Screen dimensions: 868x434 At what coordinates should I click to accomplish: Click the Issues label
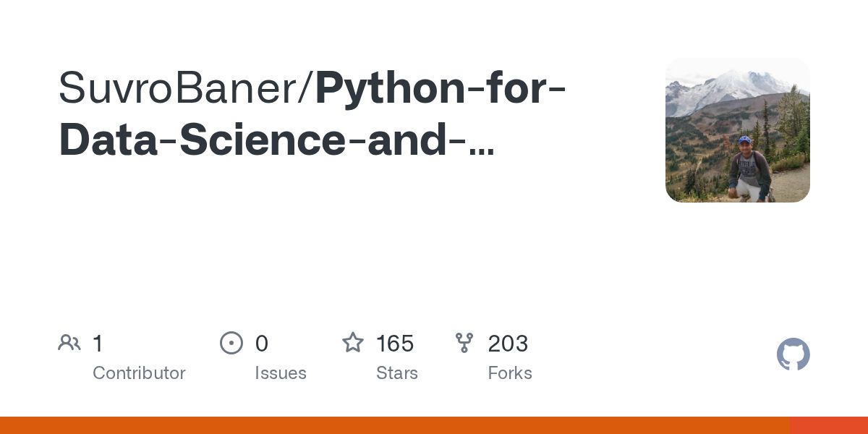point(281,373)
